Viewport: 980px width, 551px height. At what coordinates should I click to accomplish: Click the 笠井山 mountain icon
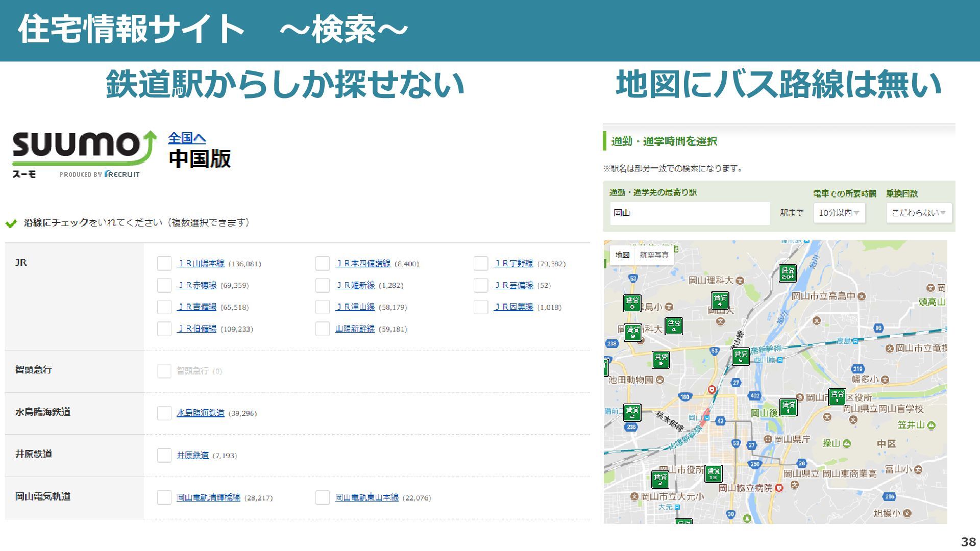coord(932,425)
